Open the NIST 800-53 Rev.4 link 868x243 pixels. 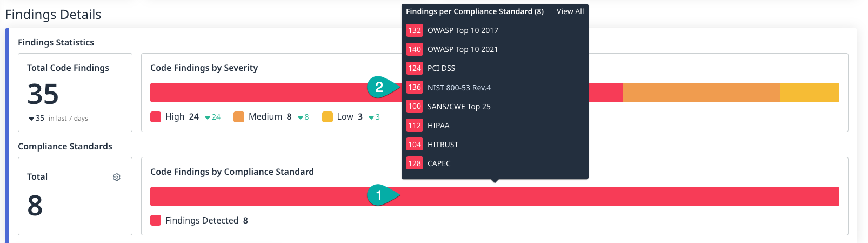point(459,88)
